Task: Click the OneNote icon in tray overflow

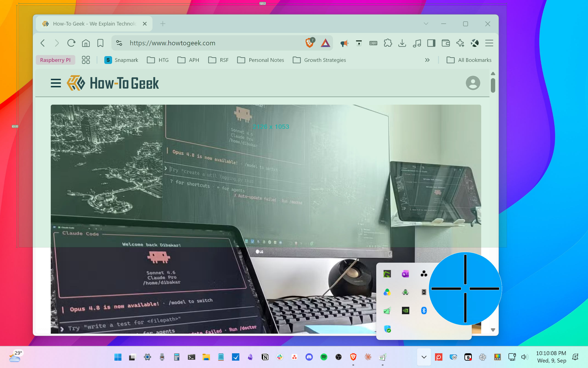Action: pos(405,274)
